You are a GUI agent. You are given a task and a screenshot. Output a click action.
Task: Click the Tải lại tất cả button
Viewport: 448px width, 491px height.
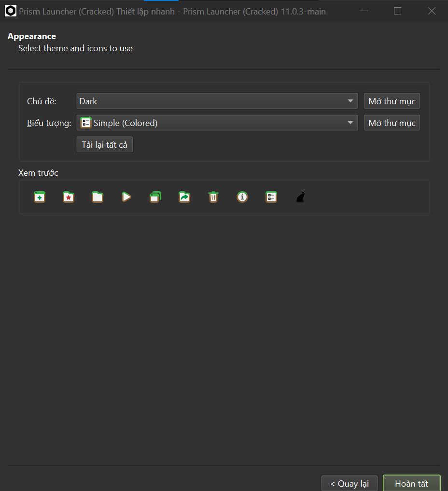(105, 145)
